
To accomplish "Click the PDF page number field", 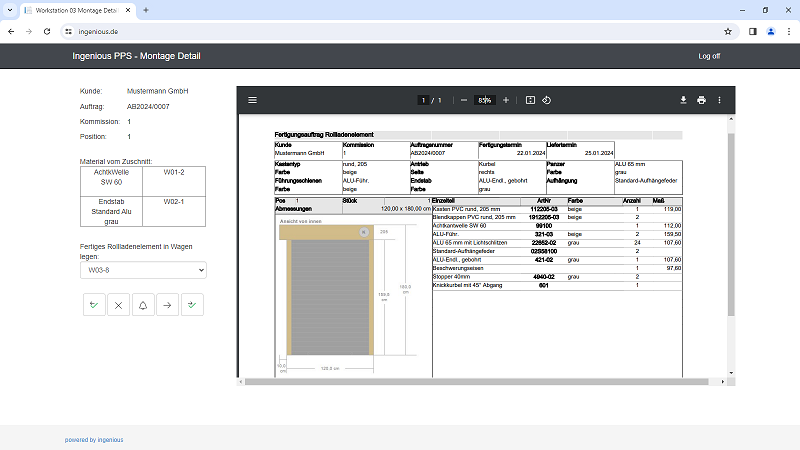I will pyautogui.click(x=423, y=100).
